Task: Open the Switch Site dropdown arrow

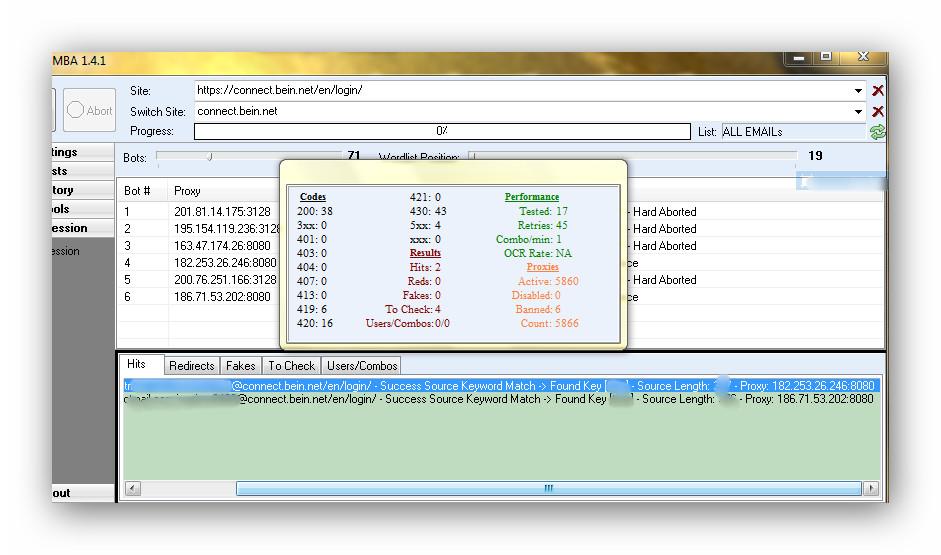Action: coord(858,112)
